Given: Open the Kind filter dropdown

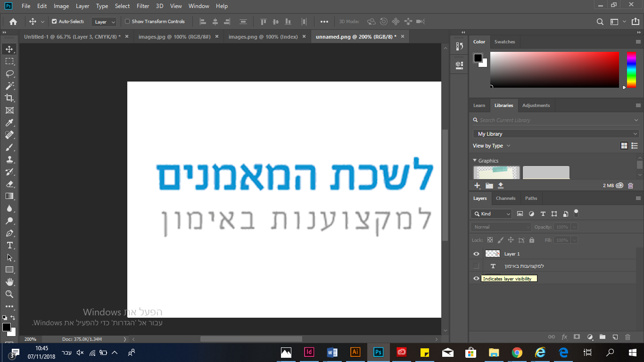Looking at the screenshot, I should point(491,214).
